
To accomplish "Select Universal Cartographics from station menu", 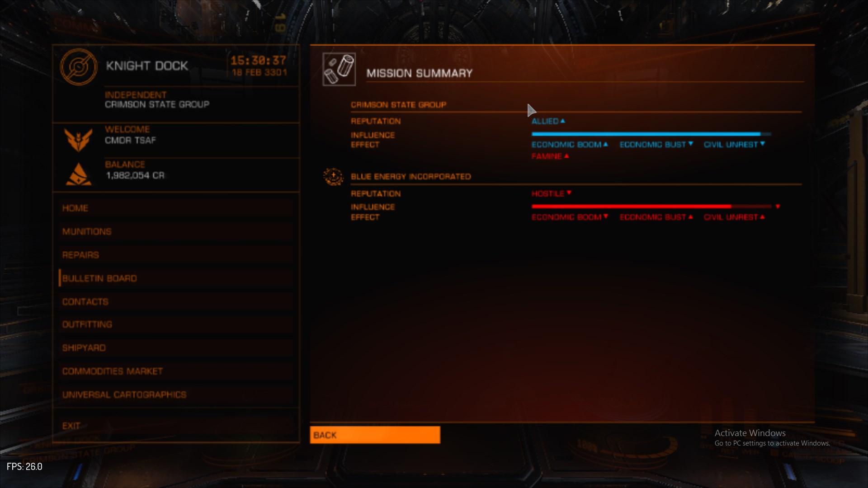I will pyautogui.click(x=176, y=394).
